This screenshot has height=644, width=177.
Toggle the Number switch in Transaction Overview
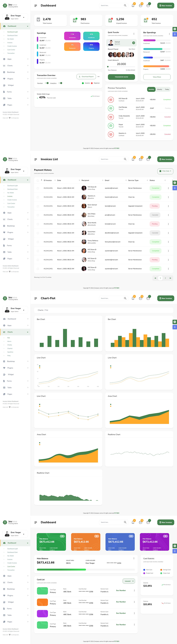[47, 83]
